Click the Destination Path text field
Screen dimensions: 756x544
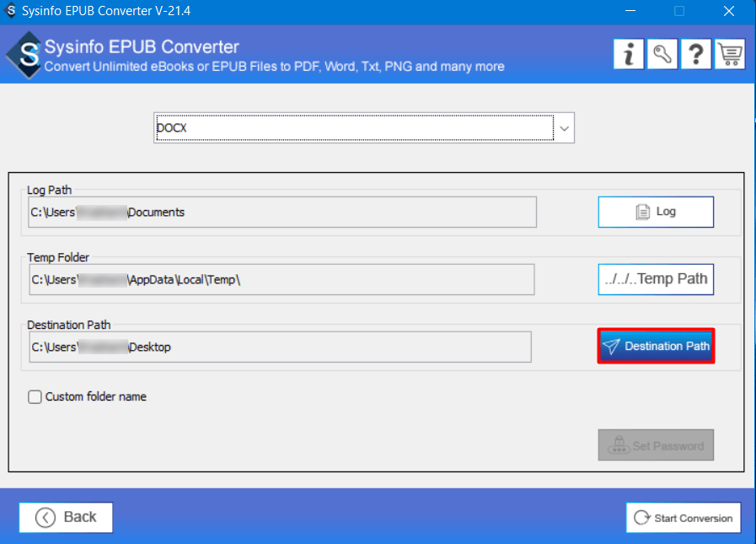coord(280,347)
